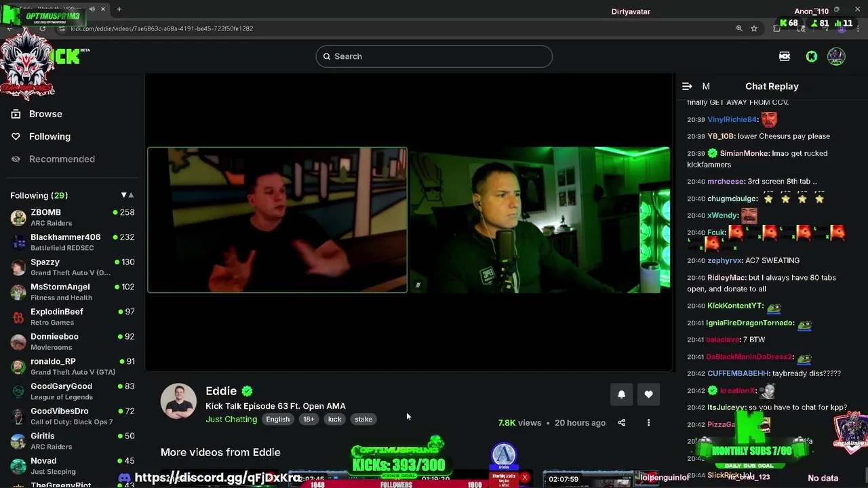Click the kick tag
The height and width of the screenshot is (488, 868).
335,419
